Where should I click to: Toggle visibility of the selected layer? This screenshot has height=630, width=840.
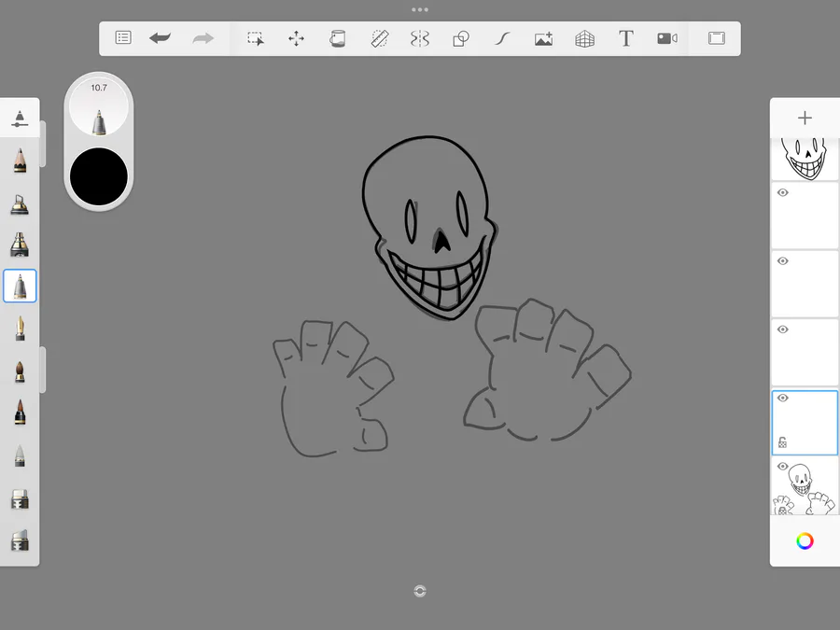click(783, 398)
